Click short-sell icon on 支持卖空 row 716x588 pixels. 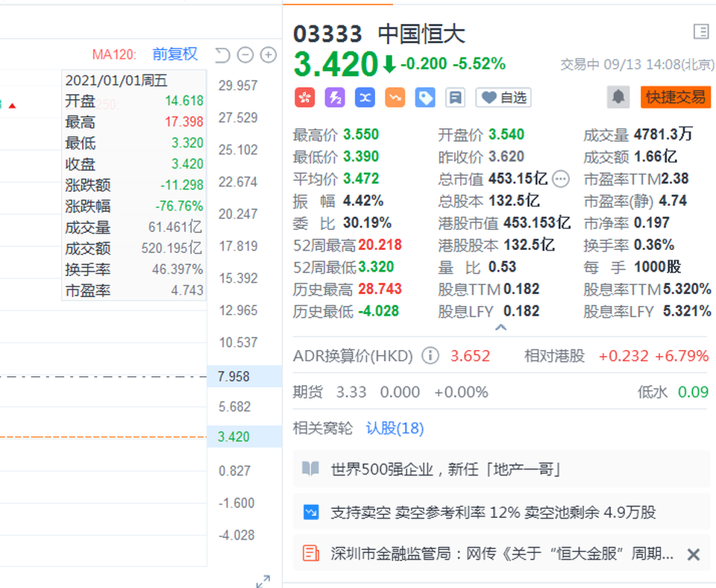311,512
